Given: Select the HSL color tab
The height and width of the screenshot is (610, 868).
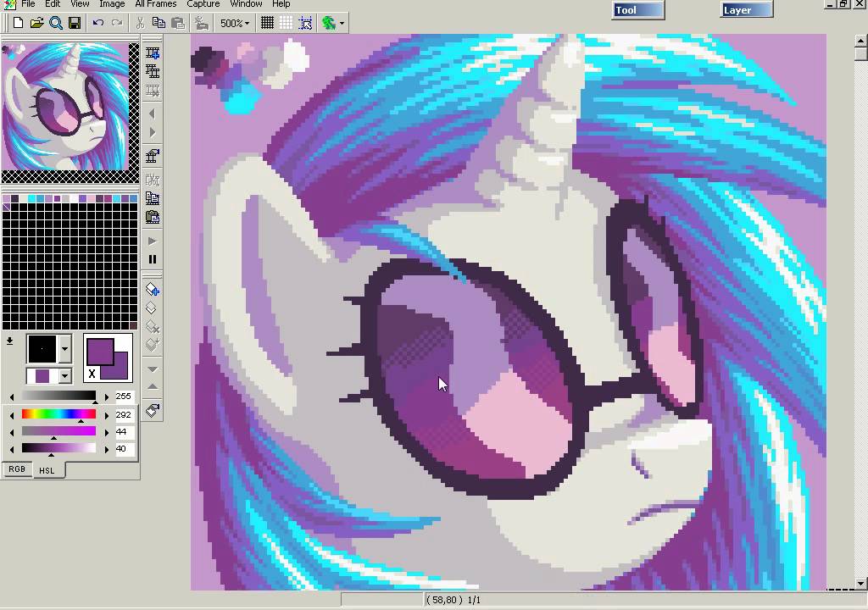Looking at the screenshot, I should click(47, 470).
